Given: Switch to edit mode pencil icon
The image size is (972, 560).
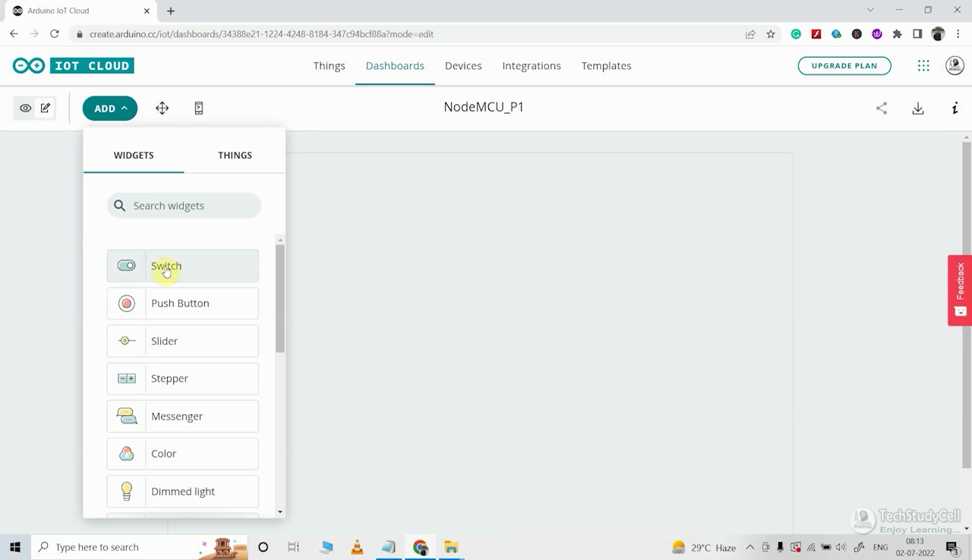Looking at the screenshot, I should coord(45,108).
